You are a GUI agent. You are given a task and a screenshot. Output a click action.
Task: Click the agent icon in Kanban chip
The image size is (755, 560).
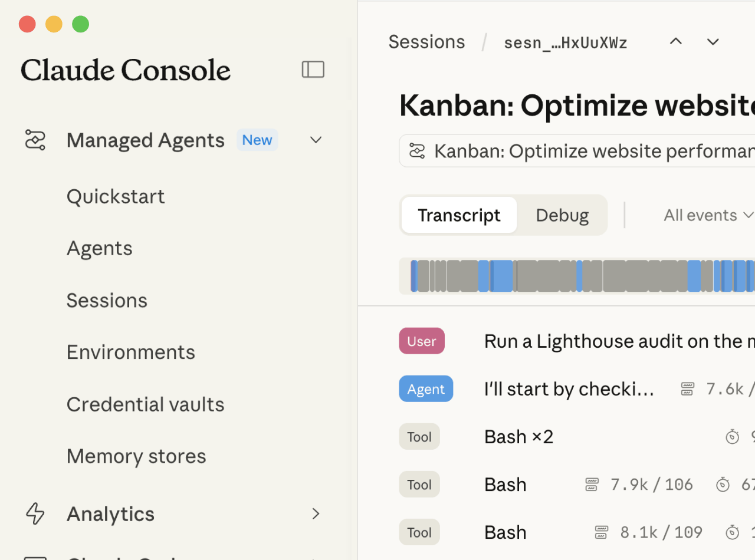pyautogui.click(x=417, y=151)
